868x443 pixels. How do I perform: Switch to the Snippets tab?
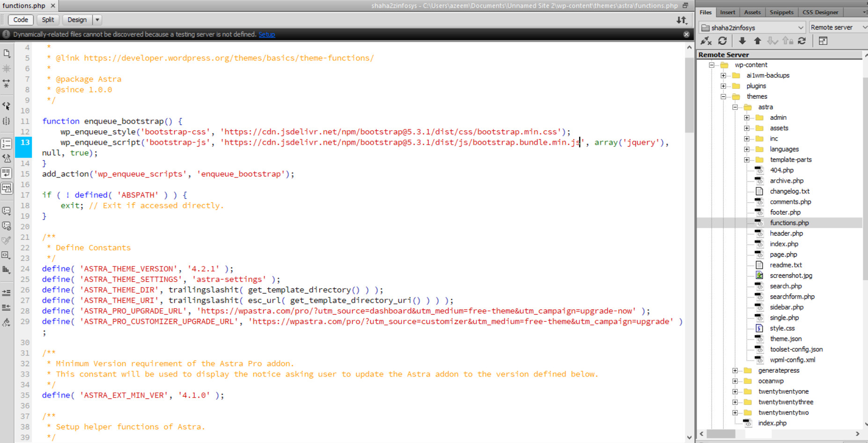point(781,12)
